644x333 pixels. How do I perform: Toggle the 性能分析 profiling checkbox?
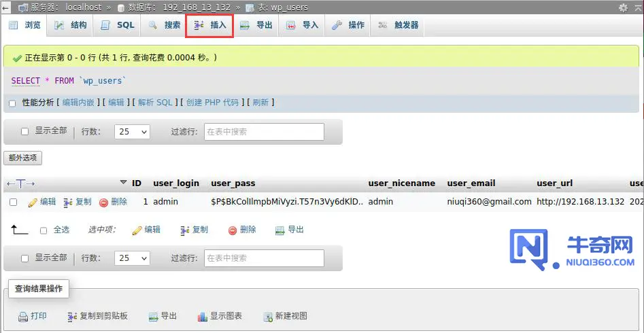point(12,103)
